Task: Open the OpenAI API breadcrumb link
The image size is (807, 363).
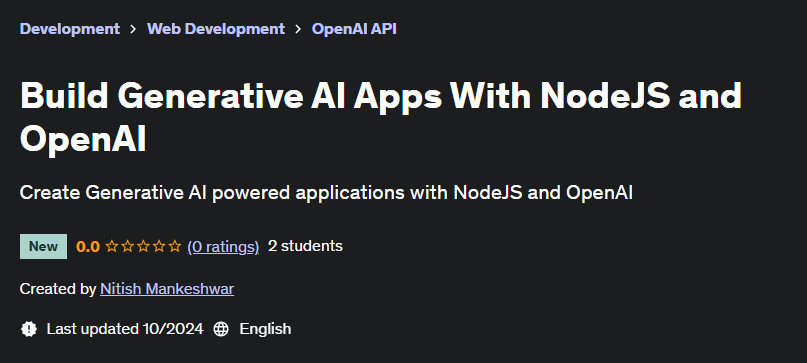Action: pyautogui.click(x=354, y=29)
